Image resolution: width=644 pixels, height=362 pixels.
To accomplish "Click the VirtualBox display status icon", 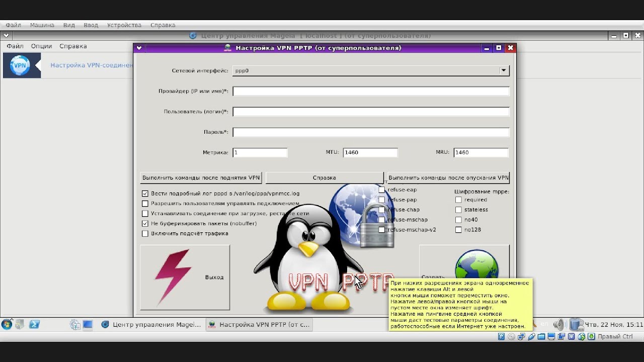I will click(x=551, y=336).
